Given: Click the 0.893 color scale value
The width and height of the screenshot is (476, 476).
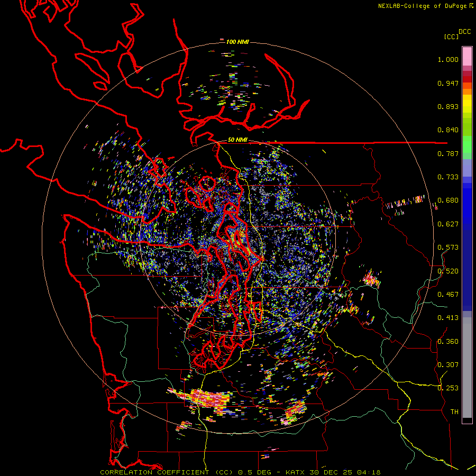Looking at the screenshot, I should (x=448, y=106).
